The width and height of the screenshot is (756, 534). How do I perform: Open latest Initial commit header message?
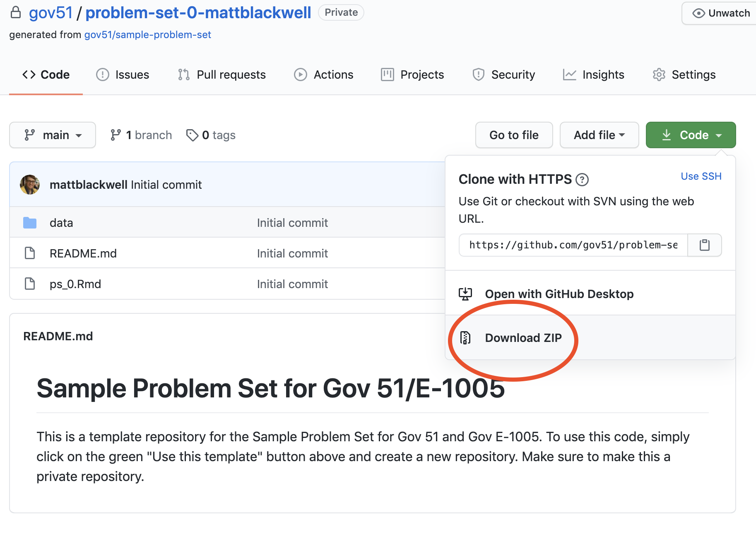[166, 185]
